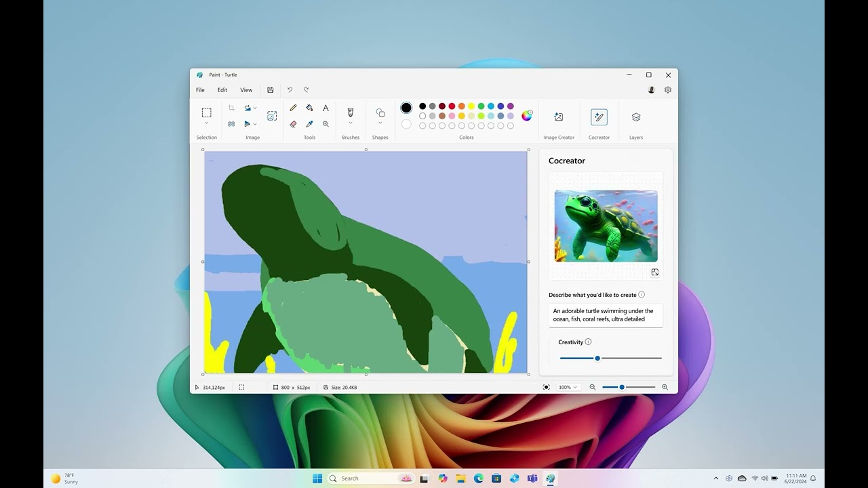Select the Color picker eyedropper tool
The width and height of the screenshot is (868, 488).
309,124
